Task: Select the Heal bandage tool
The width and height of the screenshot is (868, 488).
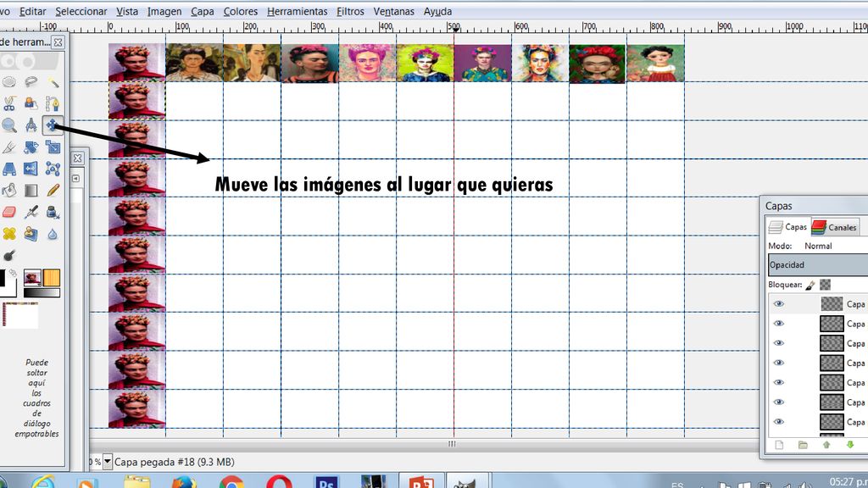Action: (9, 234)
